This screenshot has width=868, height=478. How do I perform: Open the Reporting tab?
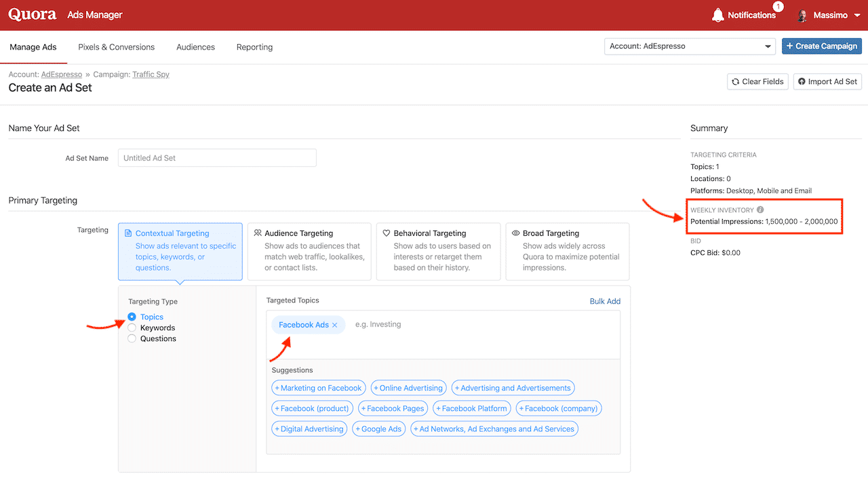point(254,47)
